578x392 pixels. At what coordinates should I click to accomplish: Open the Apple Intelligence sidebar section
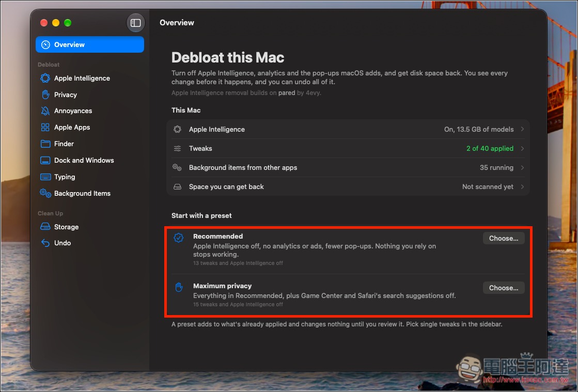click(x=90, y=78)
